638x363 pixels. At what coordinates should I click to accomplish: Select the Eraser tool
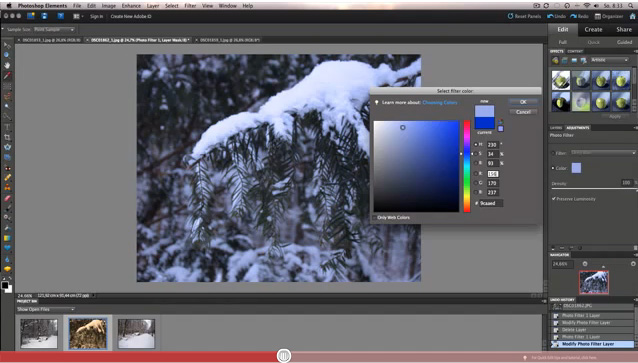point(7,198)
